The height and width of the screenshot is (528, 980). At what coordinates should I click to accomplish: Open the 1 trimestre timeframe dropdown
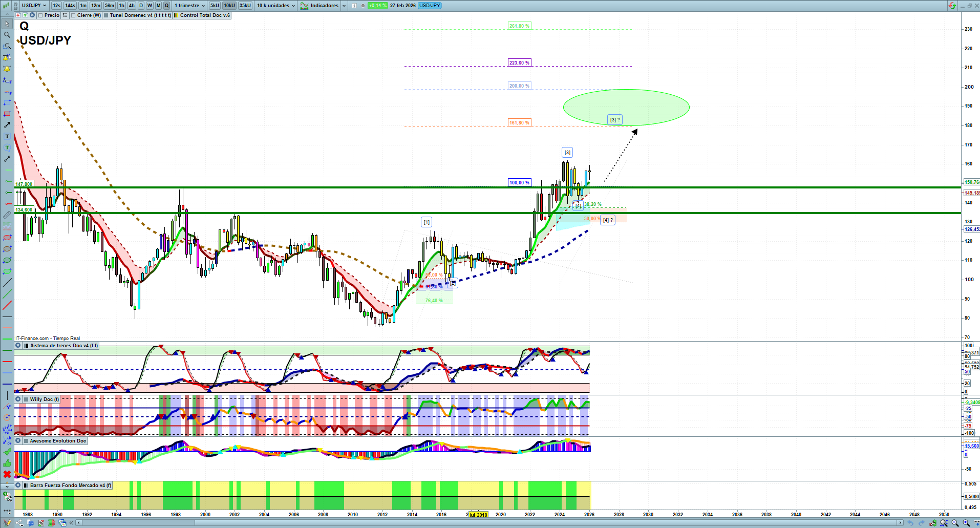(189, 6)
